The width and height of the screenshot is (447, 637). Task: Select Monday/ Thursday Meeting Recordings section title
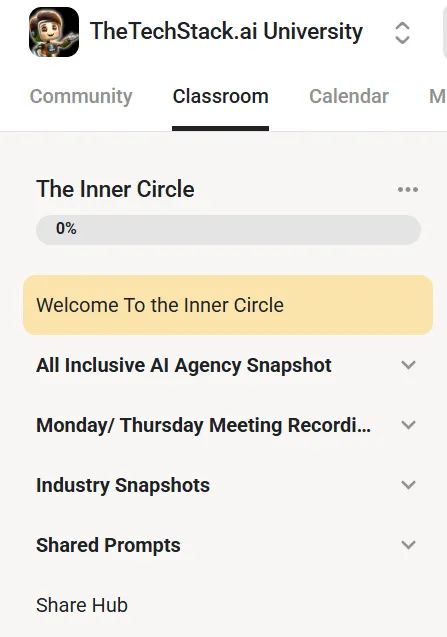click(203, 425)
